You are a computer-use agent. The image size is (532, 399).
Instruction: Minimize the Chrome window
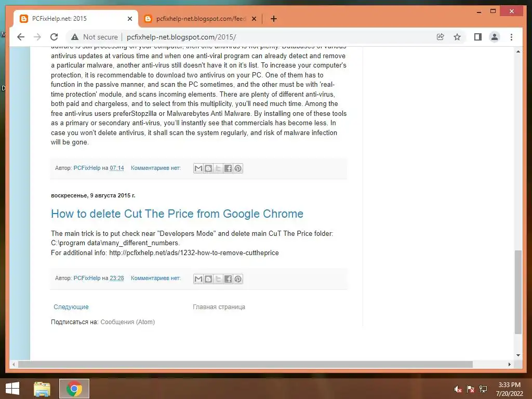tap(478, 11)
